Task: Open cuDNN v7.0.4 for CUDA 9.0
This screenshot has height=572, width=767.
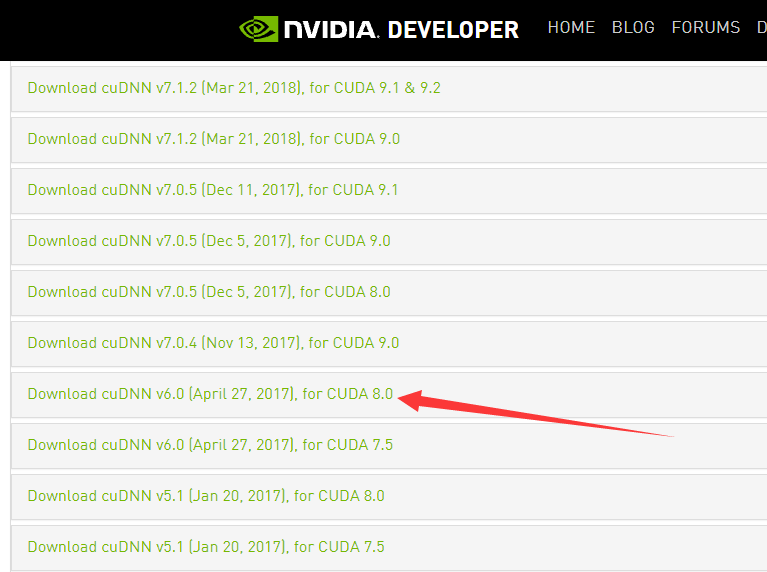Action: point(213,343)
